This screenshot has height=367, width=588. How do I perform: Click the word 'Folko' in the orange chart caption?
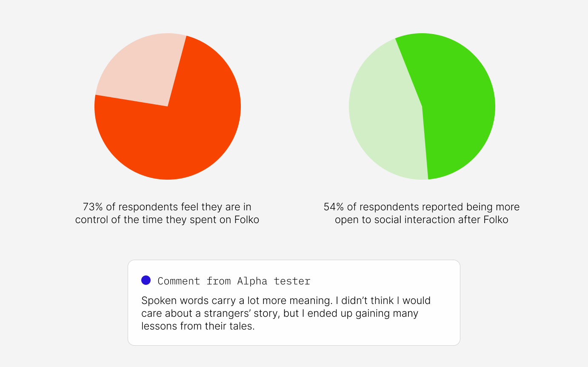pyautogui.click(x=247, y=220)
